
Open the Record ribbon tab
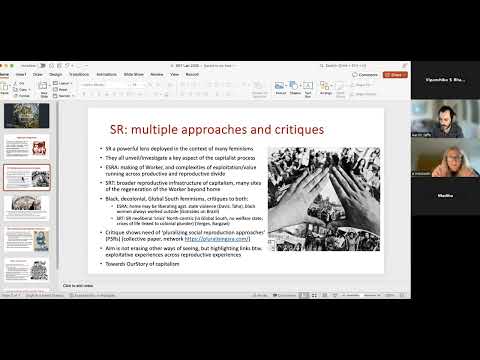pyautogui.click(x=192, y=74)
